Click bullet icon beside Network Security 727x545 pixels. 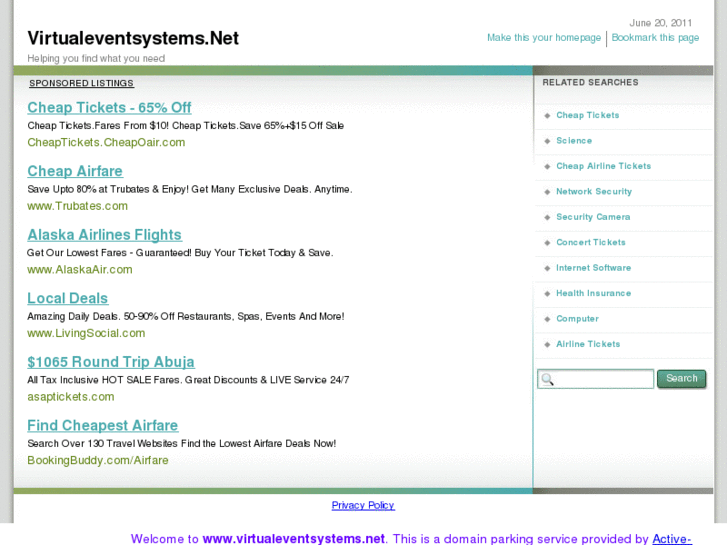point(547,192)
